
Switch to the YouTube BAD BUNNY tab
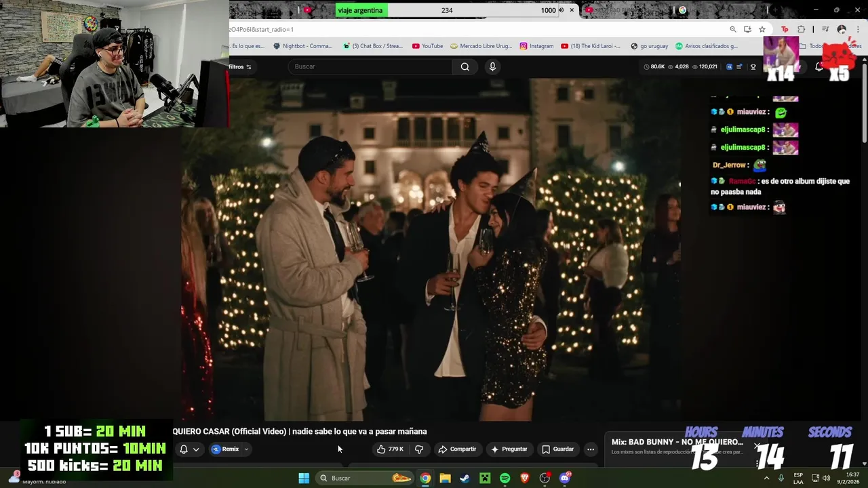point(631,10)
